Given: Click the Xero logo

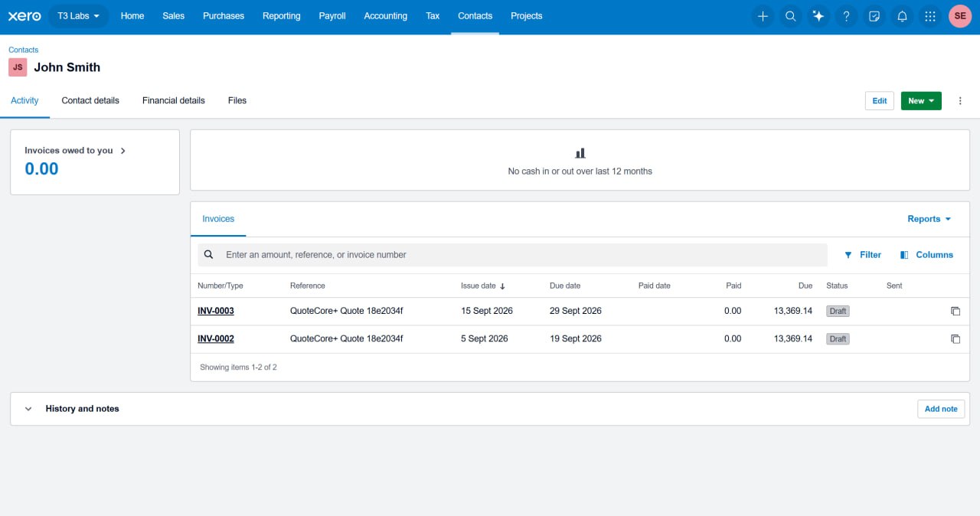Looking at the screenshot, I should (x=24, y=16).
